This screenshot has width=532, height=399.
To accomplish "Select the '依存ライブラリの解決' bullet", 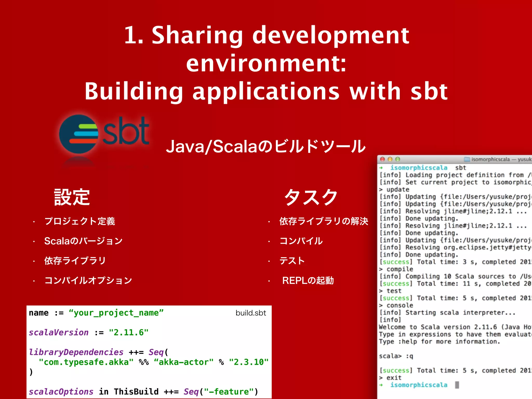I will click(324, 221).
